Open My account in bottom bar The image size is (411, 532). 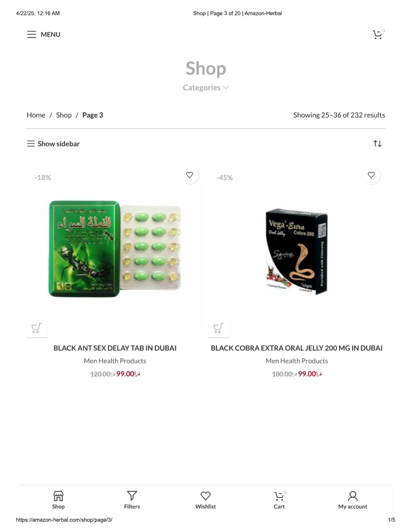[353, 500]
